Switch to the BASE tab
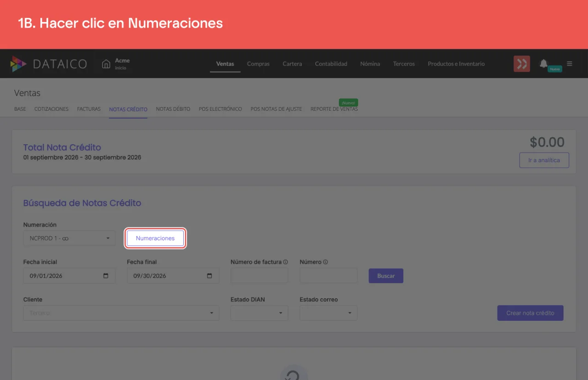Screen dimensions: 588x380 pyautogui.click(x=20, y=109)
